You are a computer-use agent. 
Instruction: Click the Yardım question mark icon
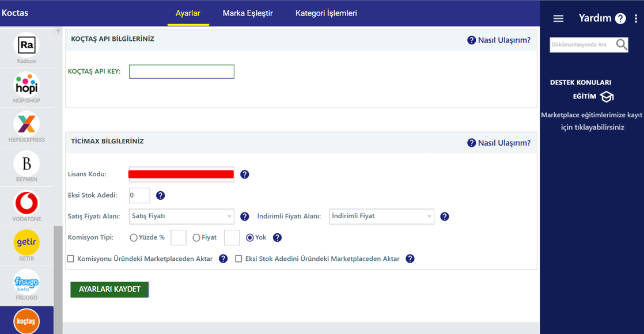[x=620, y=18]
